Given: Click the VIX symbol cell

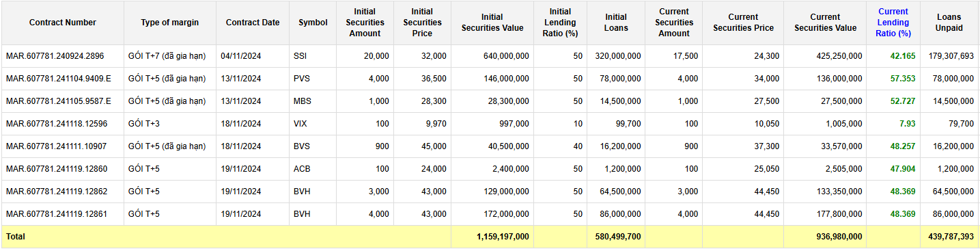Looking at the screenshot, I should coord(313,124).
